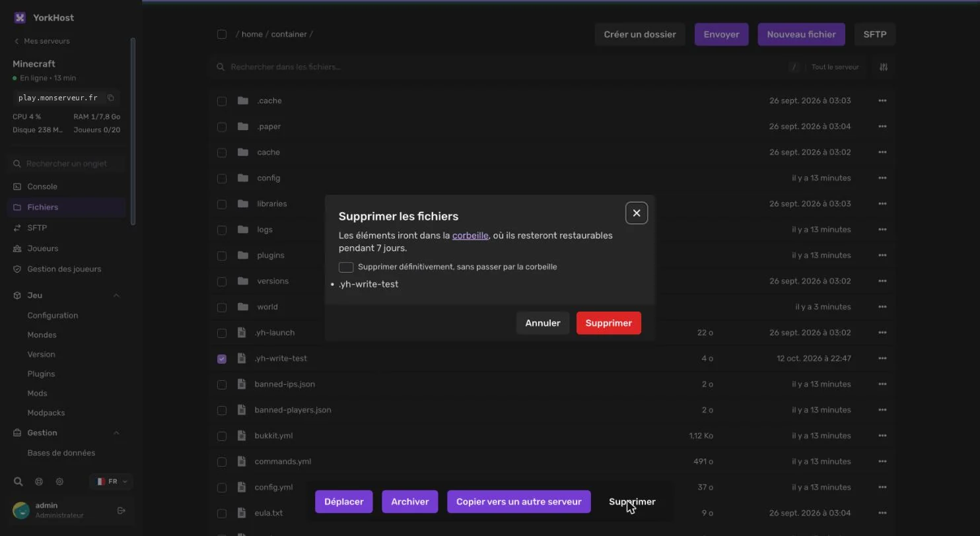Open the three-dots menu for world folder
Viewport: 980px width, 536px height.
click(x=882, y=307)
